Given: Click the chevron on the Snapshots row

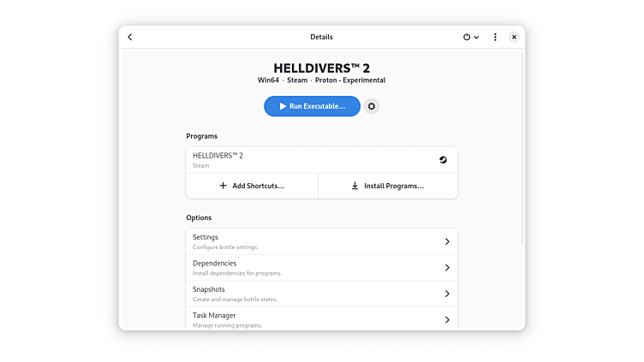Looking at the screenshot, I should pyautogui.click(x=447, y=294).
